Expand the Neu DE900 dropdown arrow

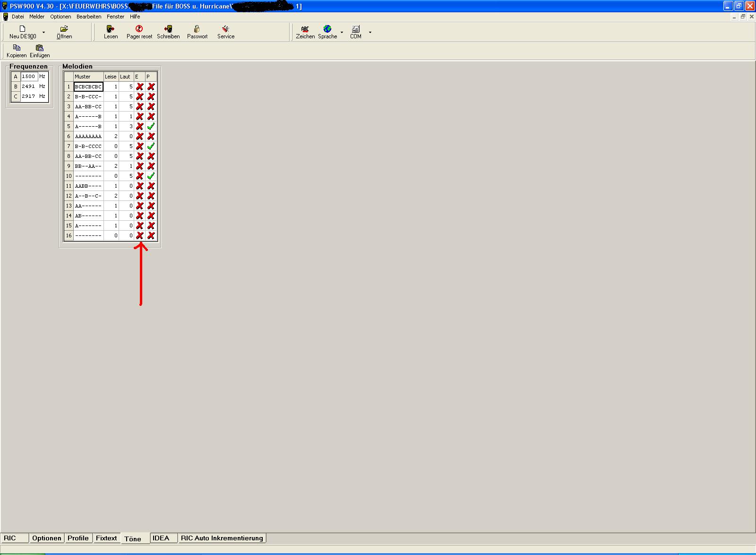(x=44, y=32)
